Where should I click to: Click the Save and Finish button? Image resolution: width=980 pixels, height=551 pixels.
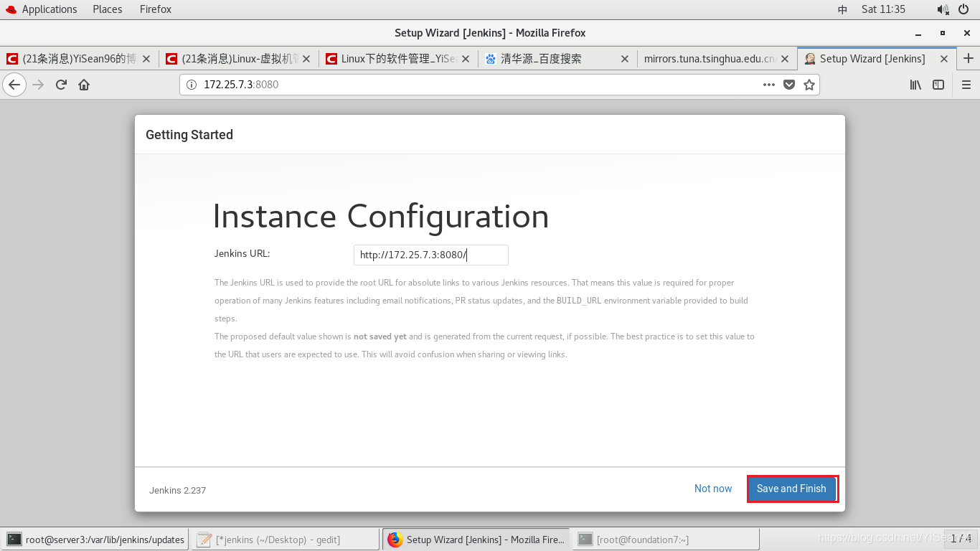791,489
